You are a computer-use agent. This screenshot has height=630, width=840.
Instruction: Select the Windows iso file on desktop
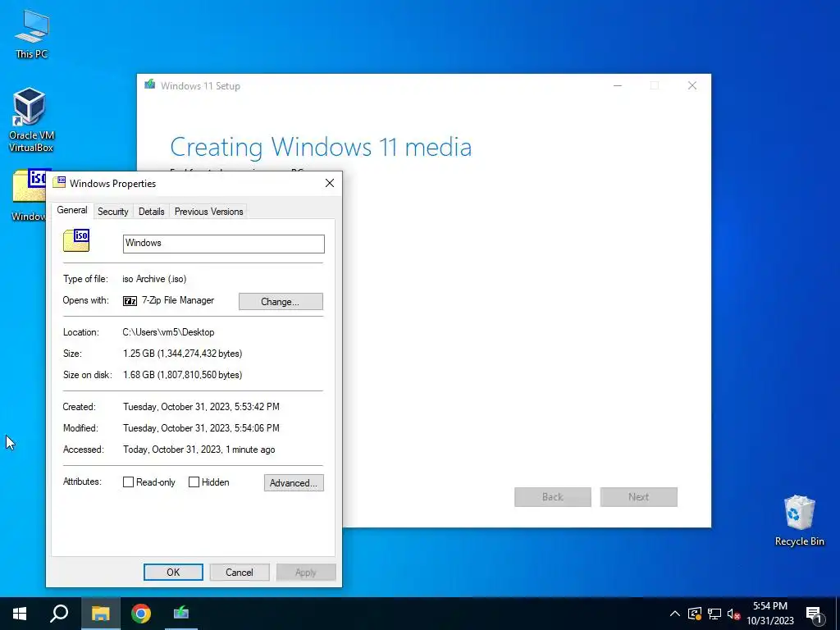pyautogui.click(x=29, y=194)
